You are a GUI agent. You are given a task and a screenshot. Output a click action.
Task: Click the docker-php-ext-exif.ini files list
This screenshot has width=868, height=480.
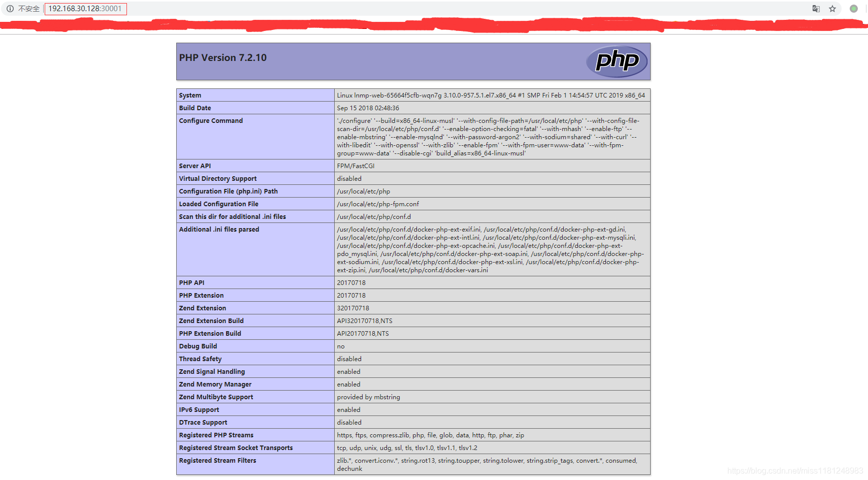pos(490,250)
